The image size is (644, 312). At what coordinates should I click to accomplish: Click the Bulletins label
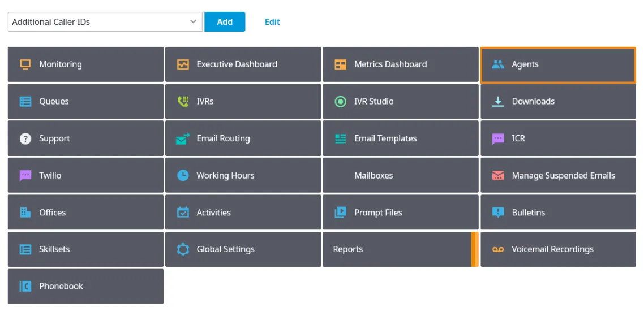[x=528, y=213]
